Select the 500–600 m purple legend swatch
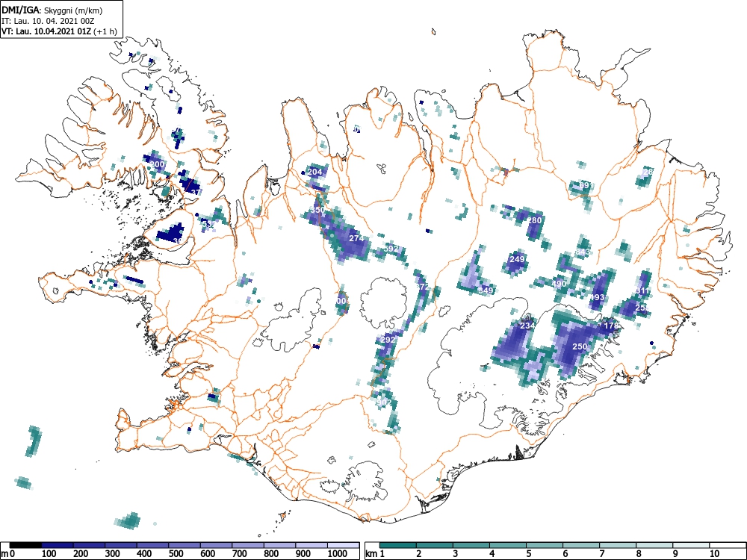 [x=185, y=545]
